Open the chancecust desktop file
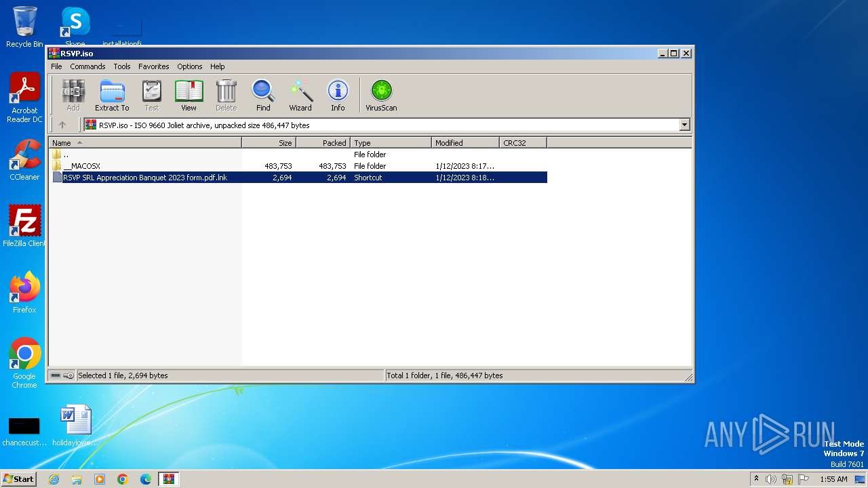 pos(24,431)
